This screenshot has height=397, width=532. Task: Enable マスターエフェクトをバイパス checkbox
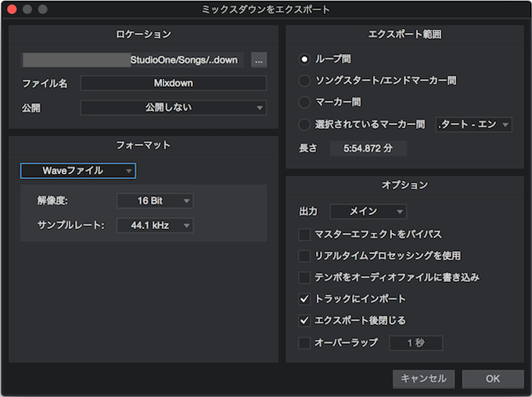[x=304, y=234]
